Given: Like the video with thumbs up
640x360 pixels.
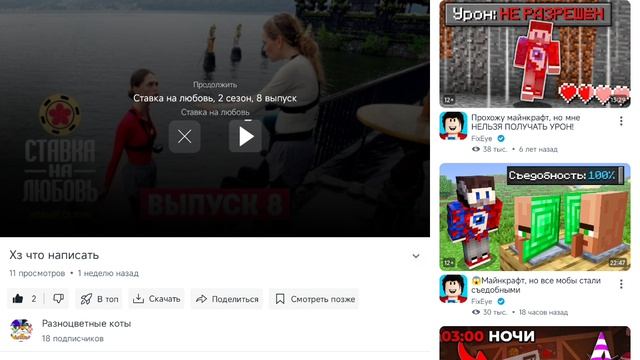Looking at the screenshot, I should (x=18, y=299).
